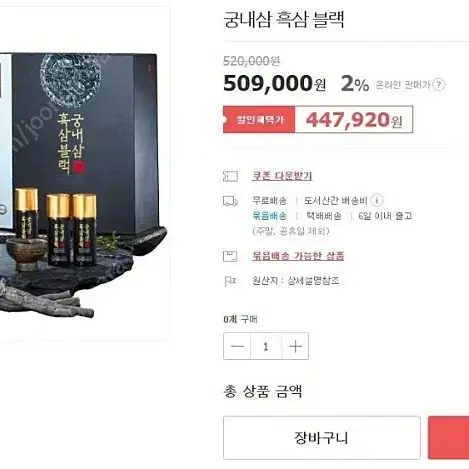Click the product title 궁내삼 흑삼 블랙
This screenshot has width=469, height=469.
(x=284, y=19)
